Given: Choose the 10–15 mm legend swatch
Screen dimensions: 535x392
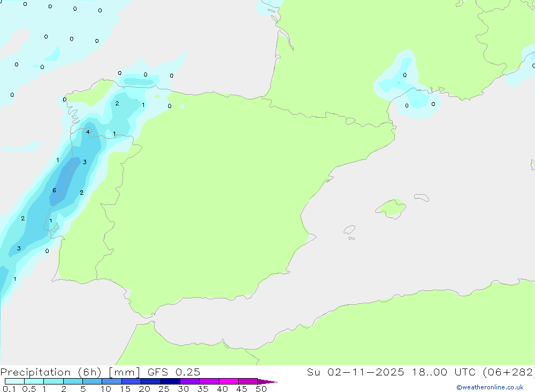Looking at the screenshot, I should pos(112,381).
